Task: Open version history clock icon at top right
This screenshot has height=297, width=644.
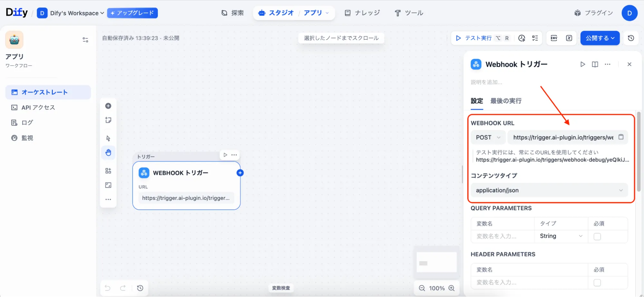Action: [631, 38]
